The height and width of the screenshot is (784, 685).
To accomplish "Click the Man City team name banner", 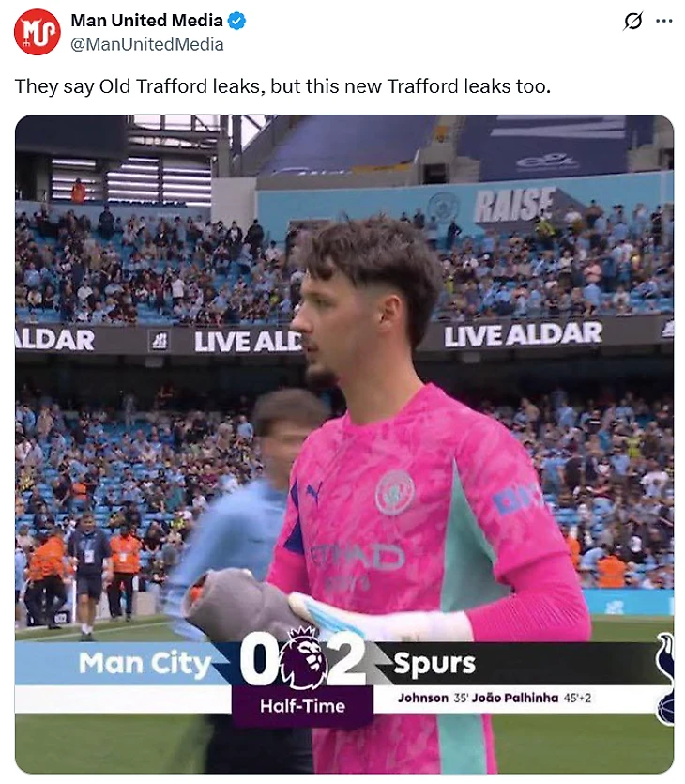I will (145, 664).
